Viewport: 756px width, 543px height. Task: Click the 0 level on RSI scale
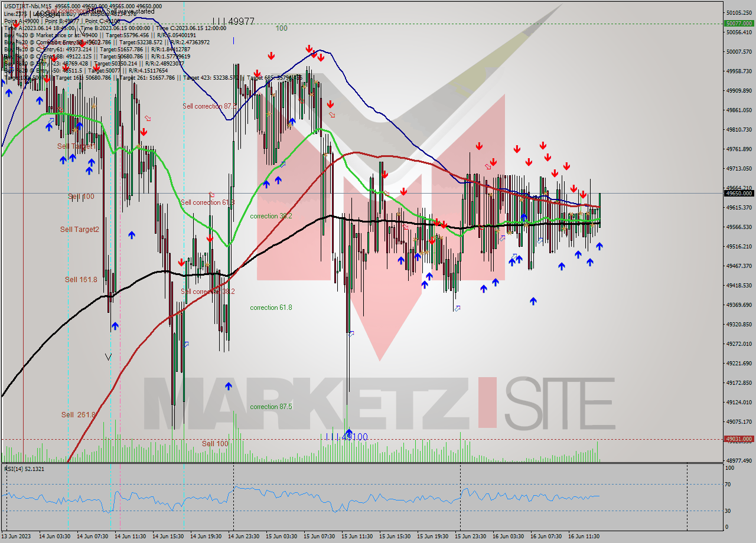(x=727, y=527)
